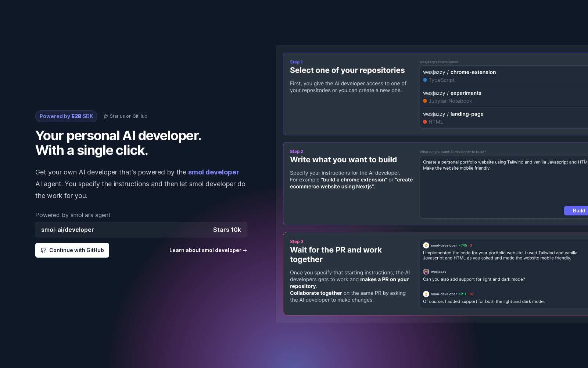Click the reply starting with Of course
This screenshot has width=588, height=368.
pyautogui.click(x=484, y=301)
